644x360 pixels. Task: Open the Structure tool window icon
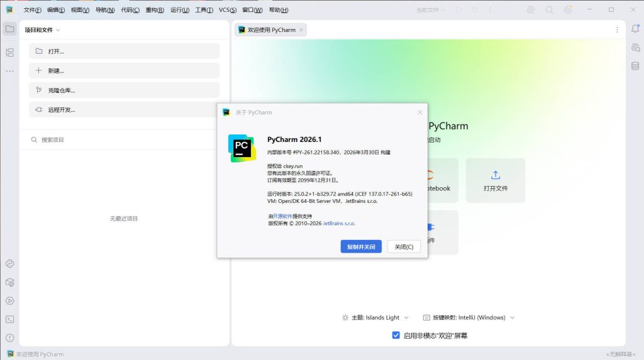(x=10, y=53)
